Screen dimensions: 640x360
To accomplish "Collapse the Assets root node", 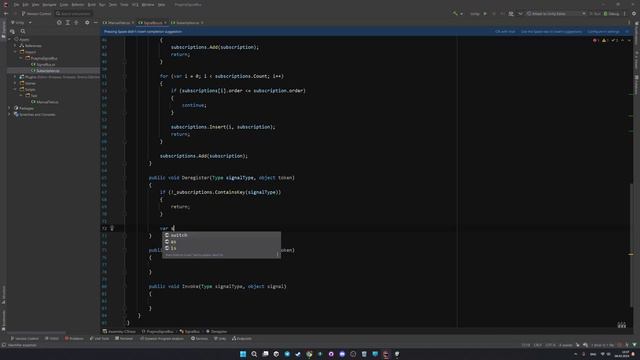I will [10, 40].
